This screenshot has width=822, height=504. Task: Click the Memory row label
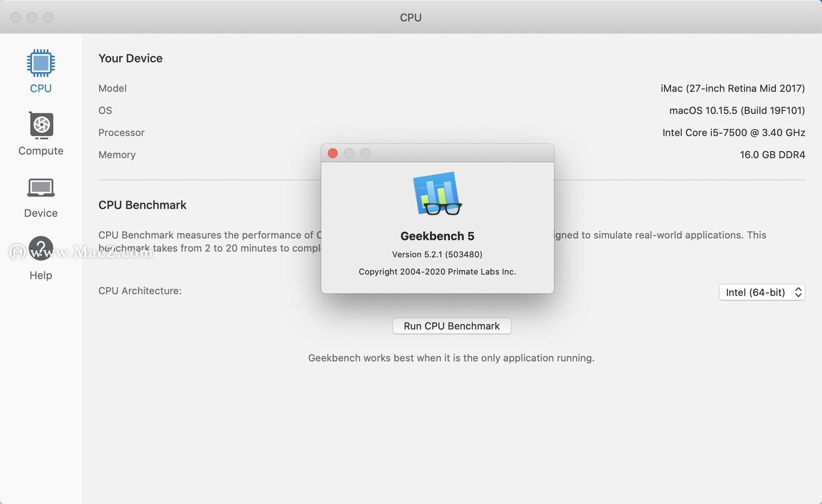(x=117, y=155)
